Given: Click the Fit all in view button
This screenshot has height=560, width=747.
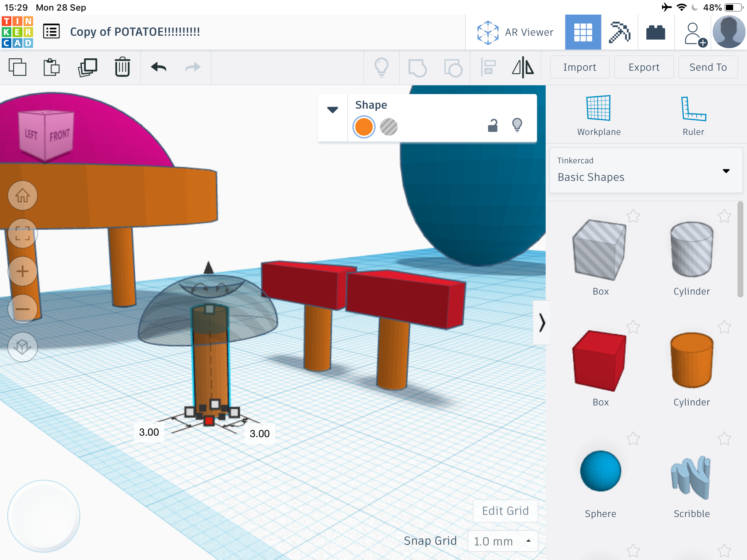Looking at the screenshot, I should tap(23, 233).
